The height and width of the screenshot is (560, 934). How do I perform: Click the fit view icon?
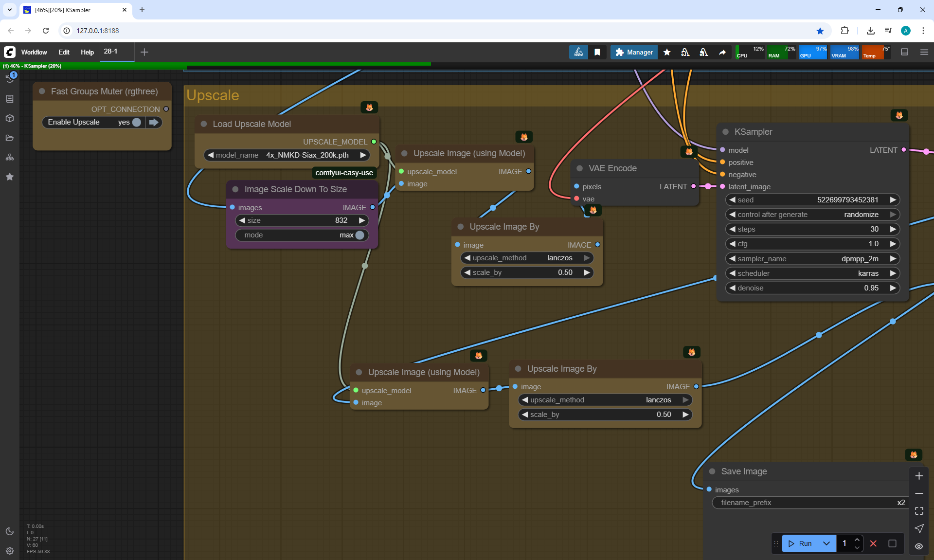tap(919, 511)
